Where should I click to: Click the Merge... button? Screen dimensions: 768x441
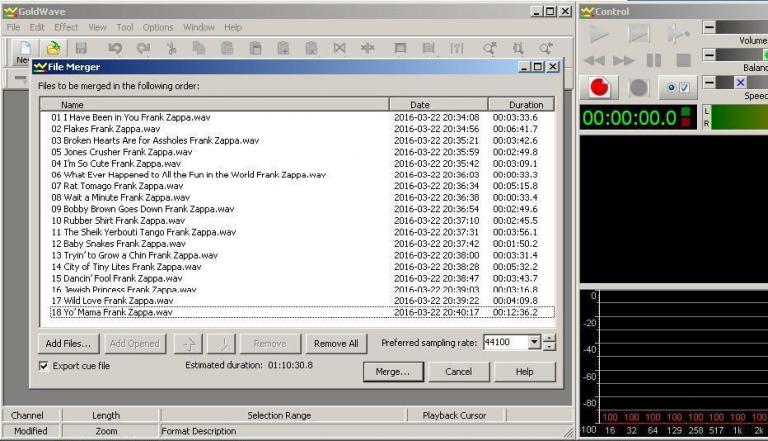coord(392,372)
